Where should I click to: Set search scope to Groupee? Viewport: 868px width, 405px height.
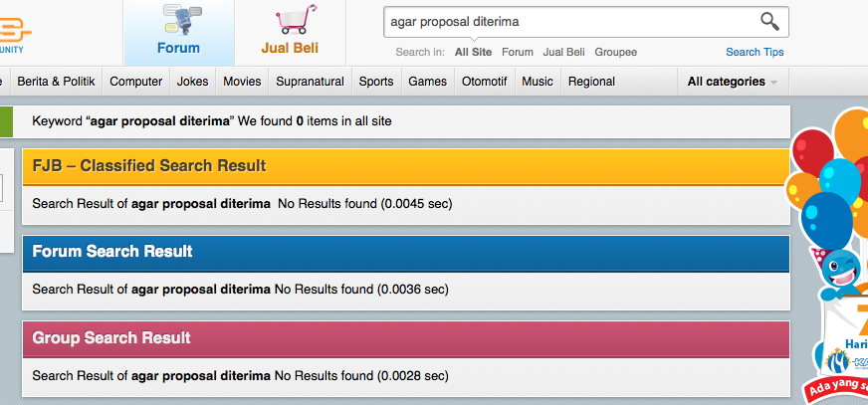(x=615, y=52)
